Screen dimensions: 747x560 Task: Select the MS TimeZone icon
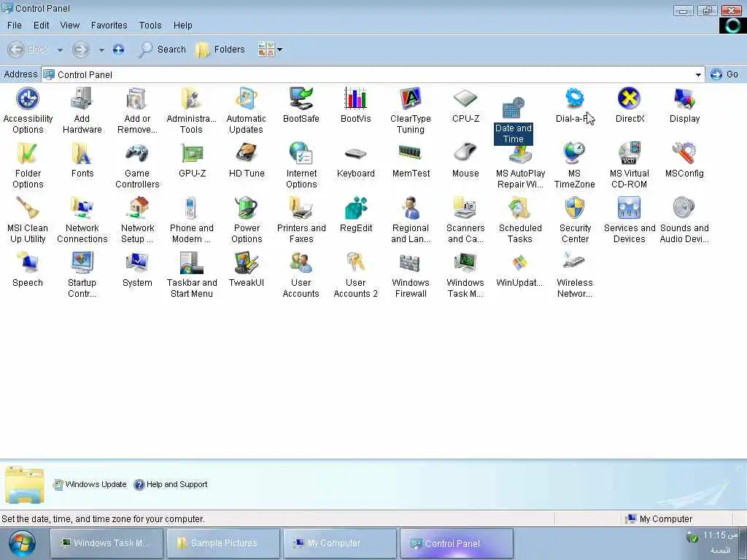[x=575, y=166]
